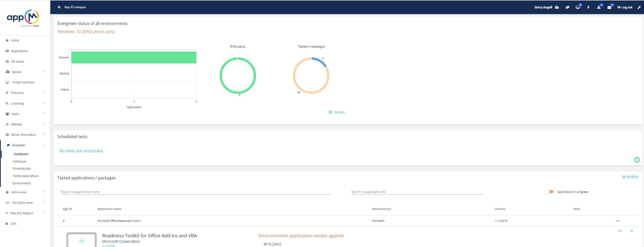Expand the Admin area section
Image resolution: width=644 pixels, height=247 pixels.
tap(18, 192)
